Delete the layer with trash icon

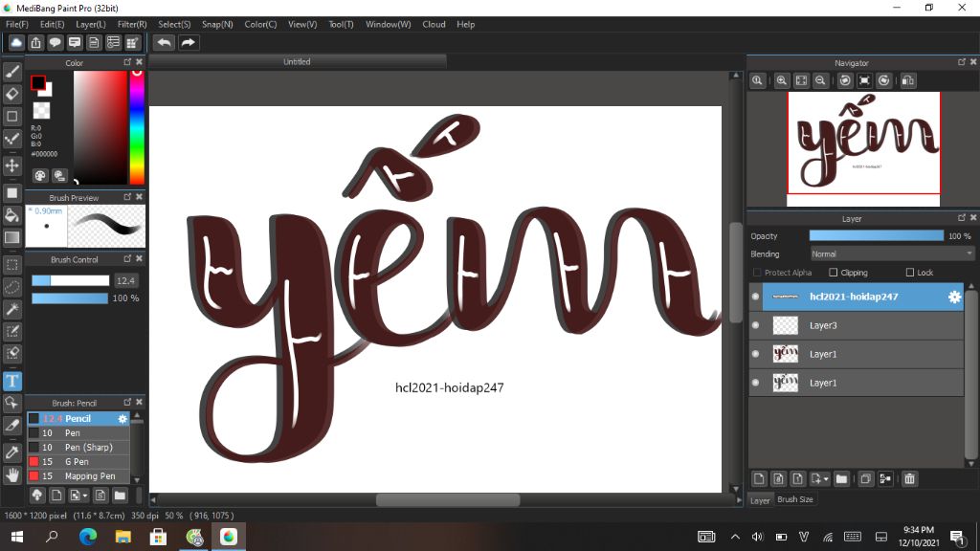[x=909, y=479]
